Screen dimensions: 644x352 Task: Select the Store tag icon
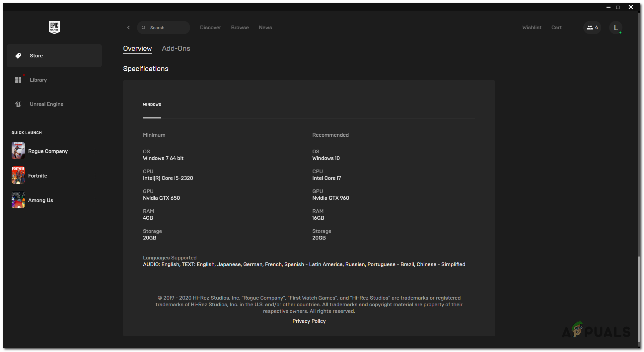[18, 56]
